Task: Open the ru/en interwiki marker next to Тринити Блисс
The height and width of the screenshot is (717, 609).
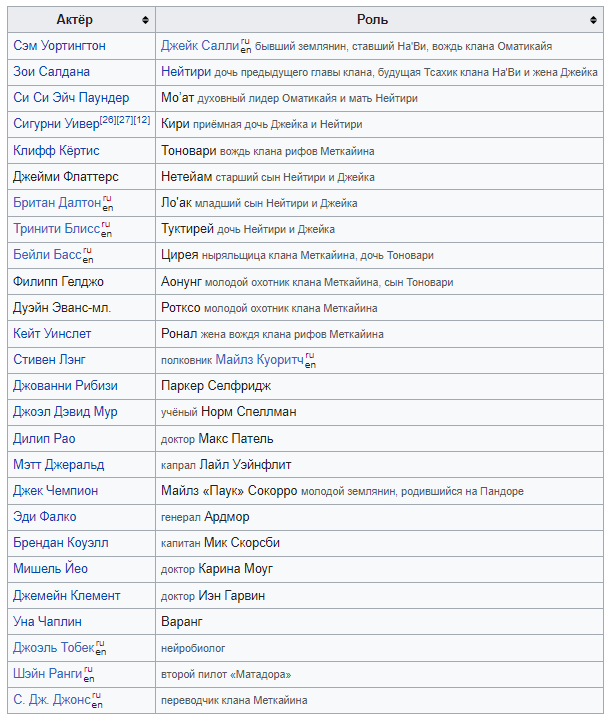Action: [x=106, y=229]
